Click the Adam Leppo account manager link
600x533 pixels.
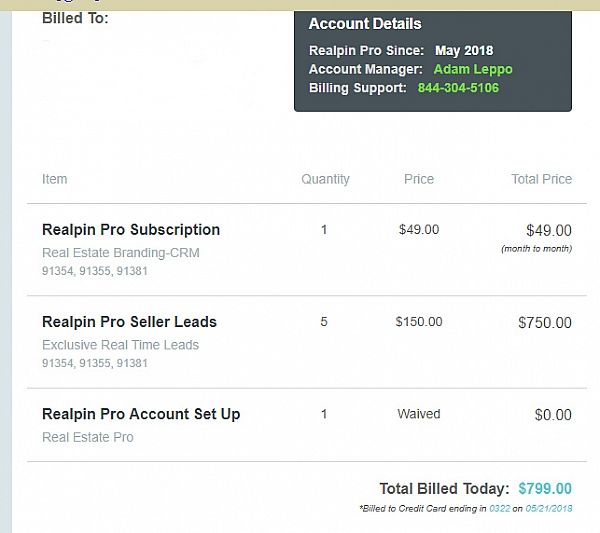pos(472,69)
